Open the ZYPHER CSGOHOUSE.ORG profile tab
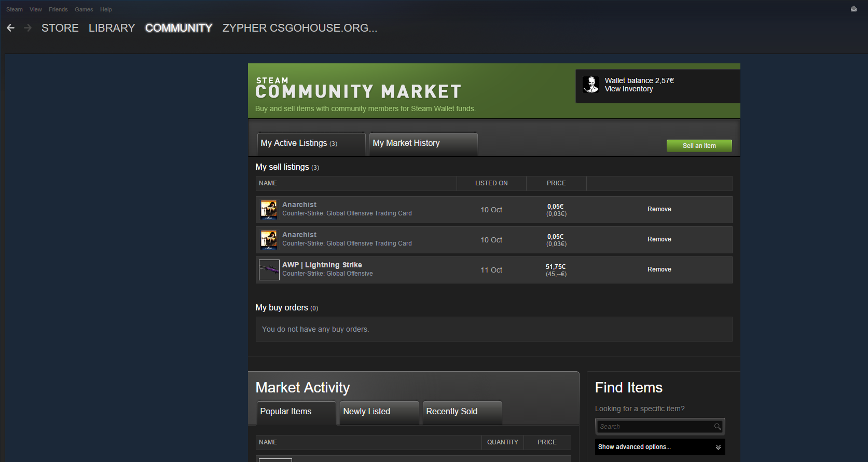This screenshot has height=462, width=868. pos(300,28)
